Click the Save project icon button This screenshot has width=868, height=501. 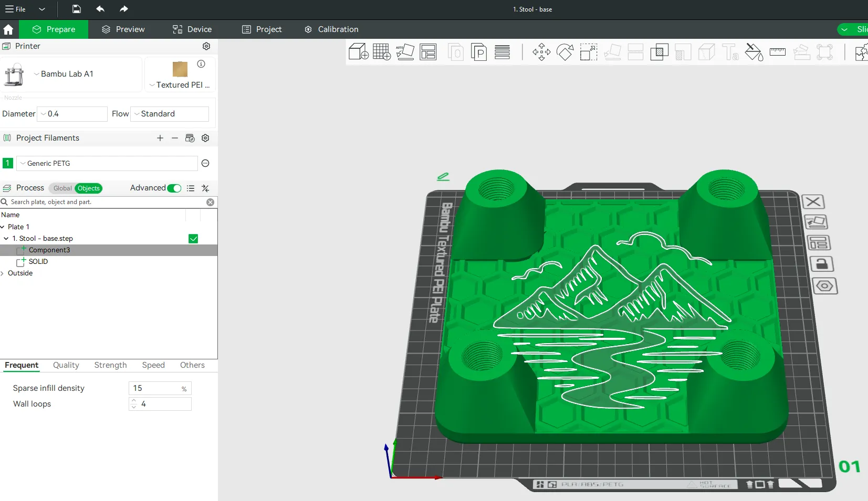tap(77, 9)
